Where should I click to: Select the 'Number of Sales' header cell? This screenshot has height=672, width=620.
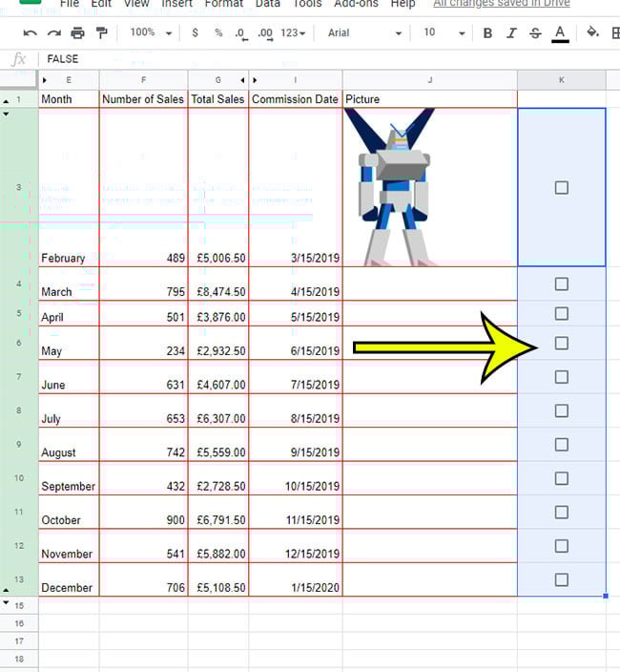click(x=143, y=99)
